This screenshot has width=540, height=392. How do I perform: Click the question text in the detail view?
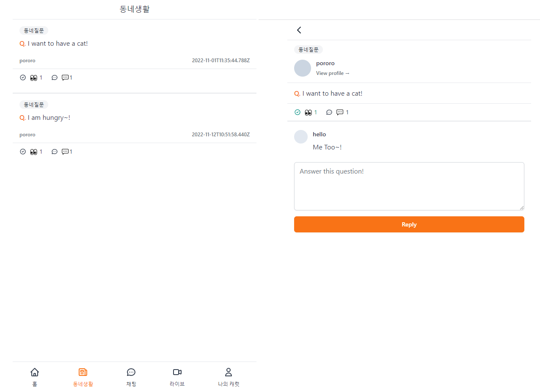328,94
